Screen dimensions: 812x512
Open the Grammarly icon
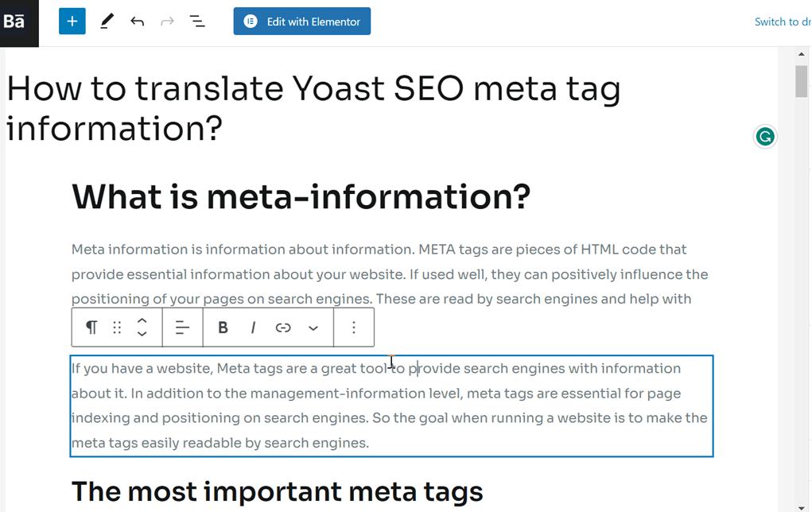pyautogui.click(x=765, y=137)
